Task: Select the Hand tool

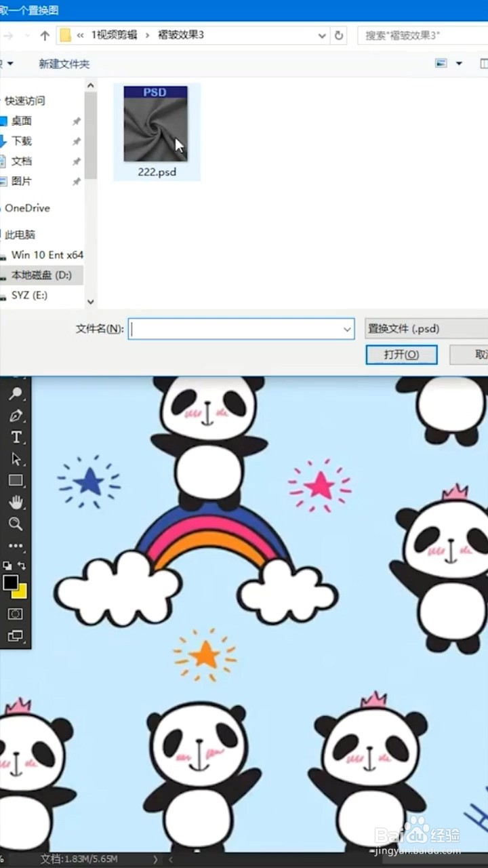Action: click(16, 502)
